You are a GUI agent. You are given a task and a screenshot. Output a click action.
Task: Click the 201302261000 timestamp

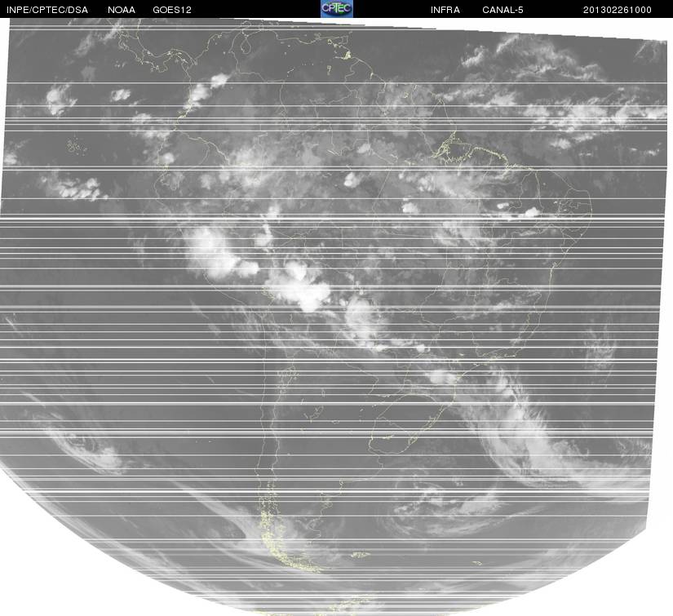(x=618, y=10)
